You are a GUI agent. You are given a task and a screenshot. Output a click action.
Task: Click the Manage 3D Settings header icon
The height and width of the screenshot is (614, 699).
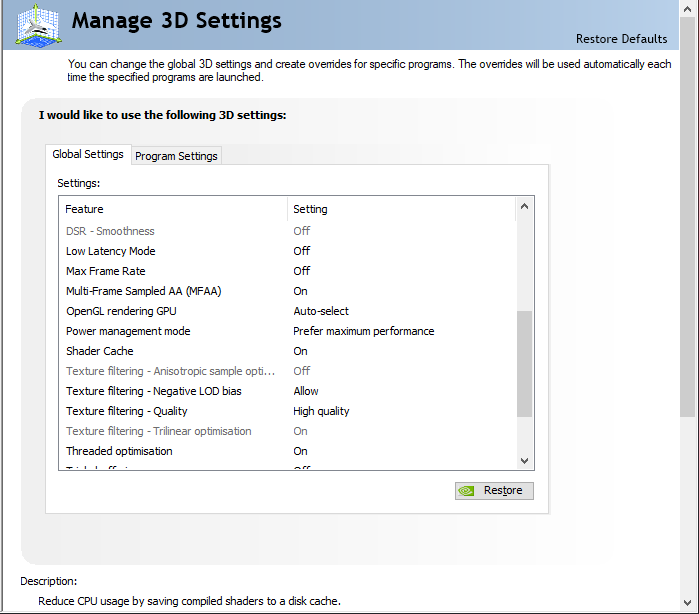38,25
